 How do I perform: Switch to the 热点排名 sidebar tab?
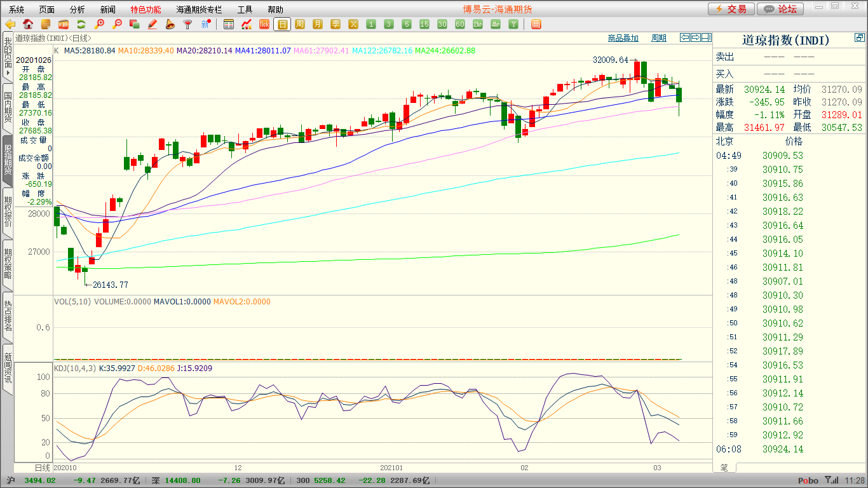pos(8,316)
